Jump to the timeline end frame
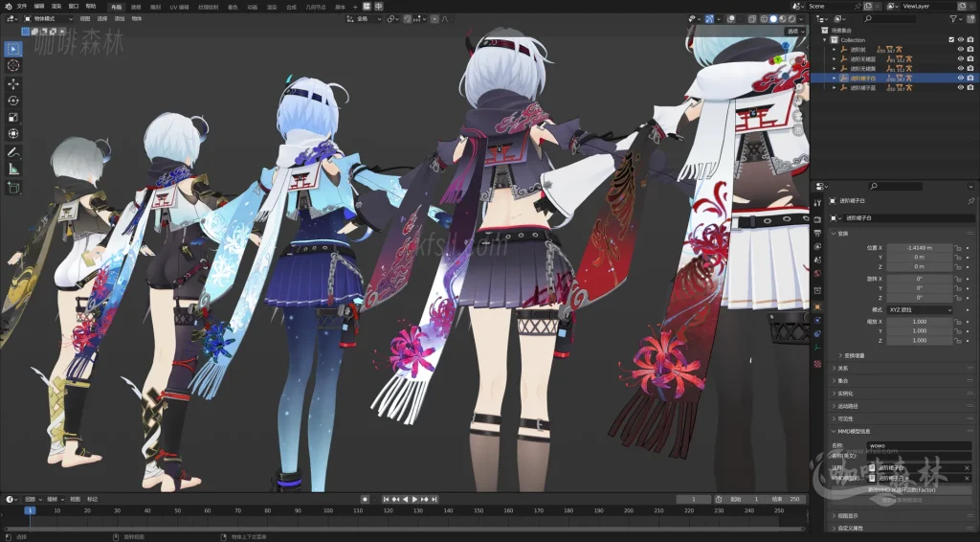This screenshot has width=980, height=542. (434, 499)
